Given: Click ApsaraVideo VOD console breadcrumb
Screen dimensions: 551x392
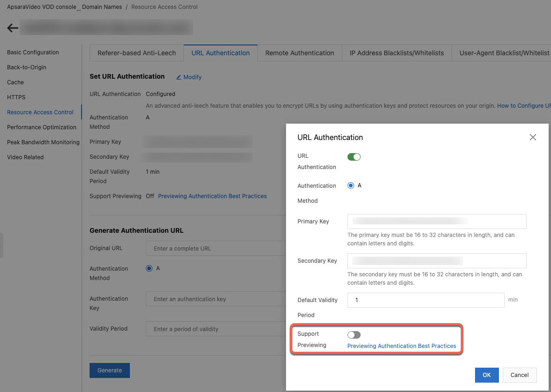Looking at the screenshot, I should point(41,7).
